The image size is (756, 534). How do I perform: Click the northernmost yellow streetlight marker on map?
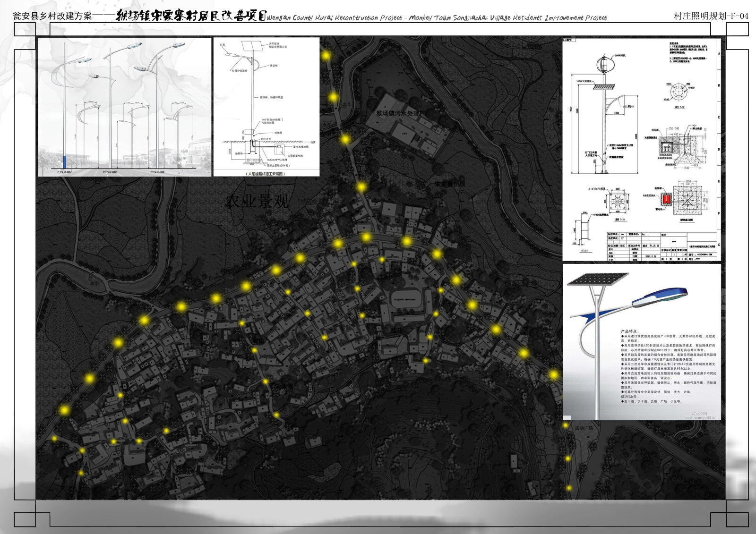(x=326, y=56)
